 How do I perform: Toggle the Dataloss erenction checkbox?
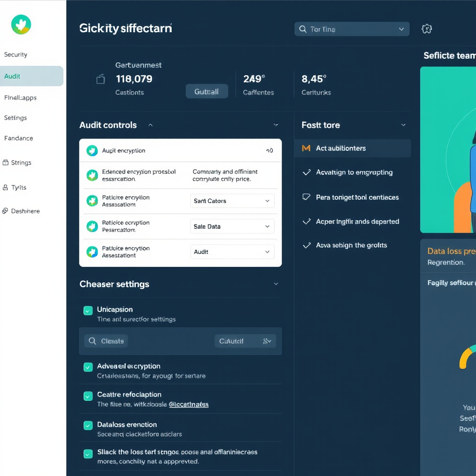[x=88, y=425]
